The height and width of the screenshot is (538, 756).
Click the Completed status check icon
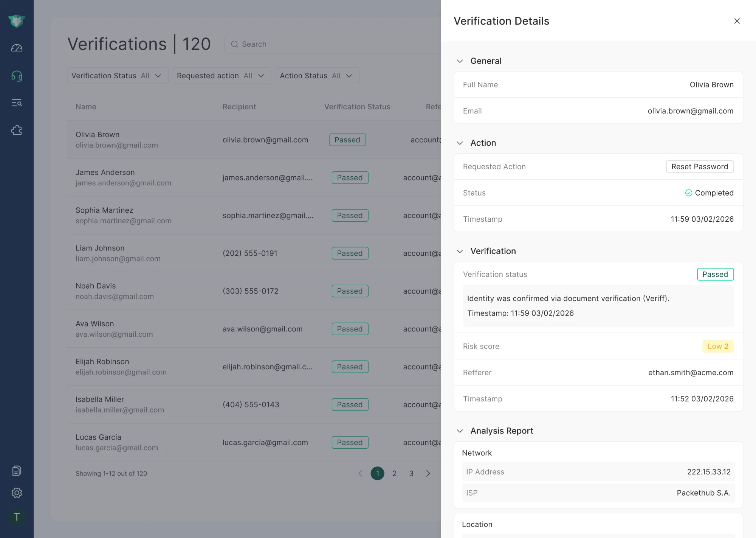coord(688,193)
